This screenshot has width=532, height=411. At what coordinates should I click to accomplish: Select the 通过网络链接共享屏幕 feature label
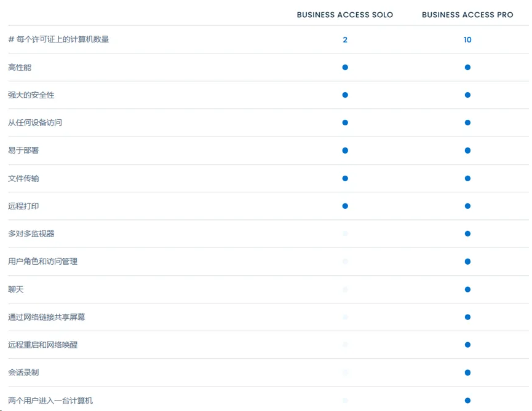click(47, 317)
